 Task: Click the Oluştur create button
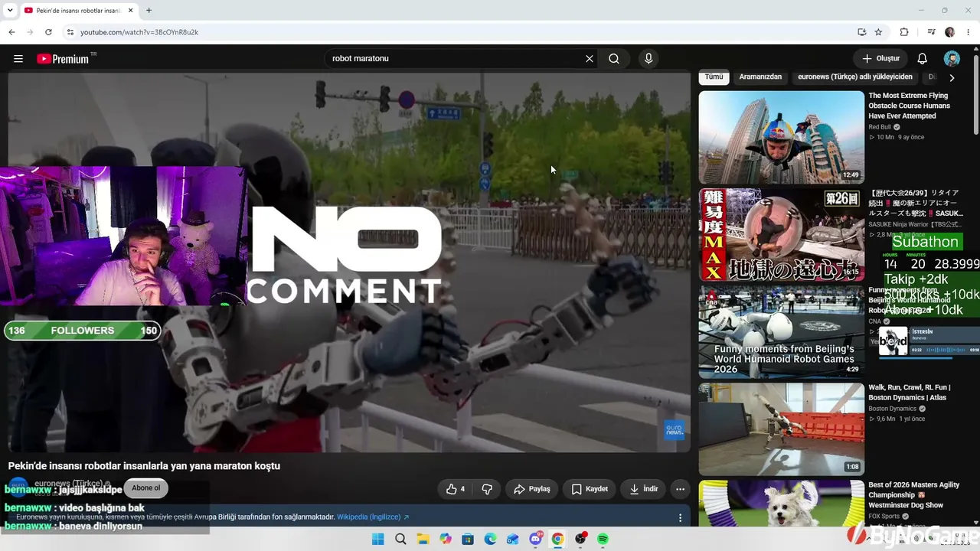point(880,59)
